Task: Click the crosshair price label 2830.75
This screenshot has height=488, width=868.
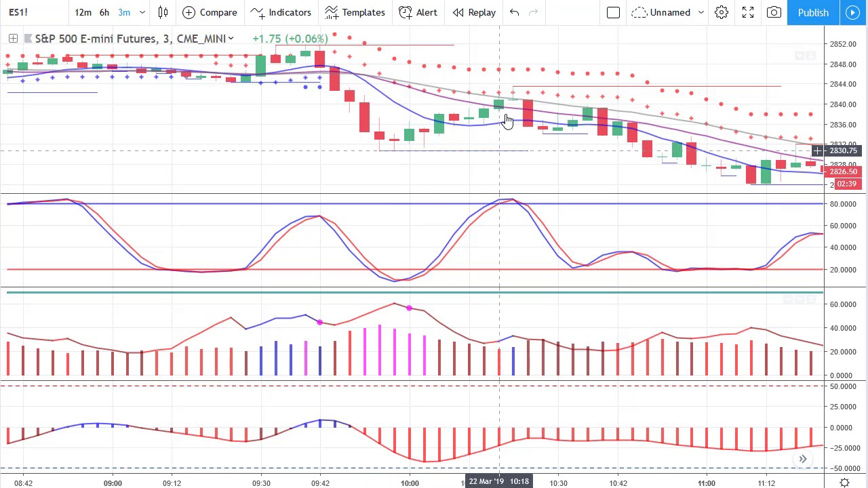Action: point(843,150)
